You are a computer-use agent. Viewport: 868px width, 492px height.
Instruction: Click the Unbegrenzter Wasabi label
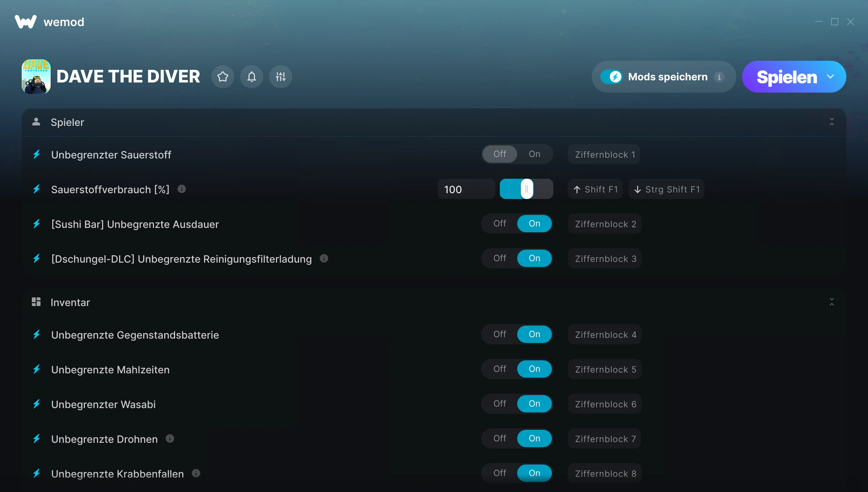[103, 404]
